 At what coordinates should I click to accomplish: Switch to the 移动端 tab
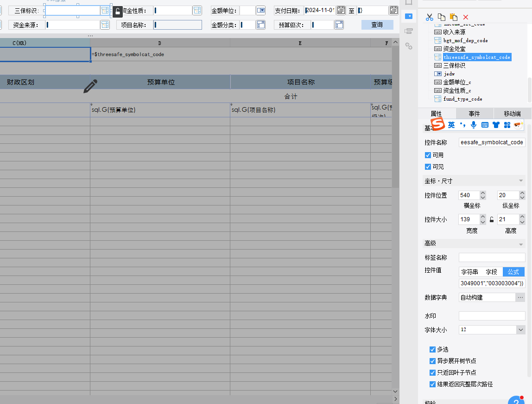(512, 114)
